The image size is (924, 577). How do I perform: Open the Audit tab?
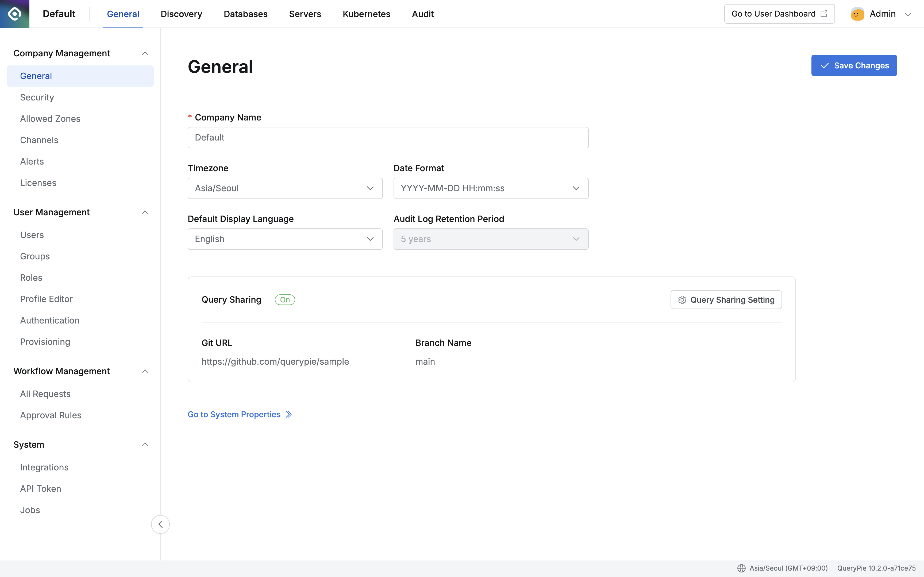click(423, 14)
